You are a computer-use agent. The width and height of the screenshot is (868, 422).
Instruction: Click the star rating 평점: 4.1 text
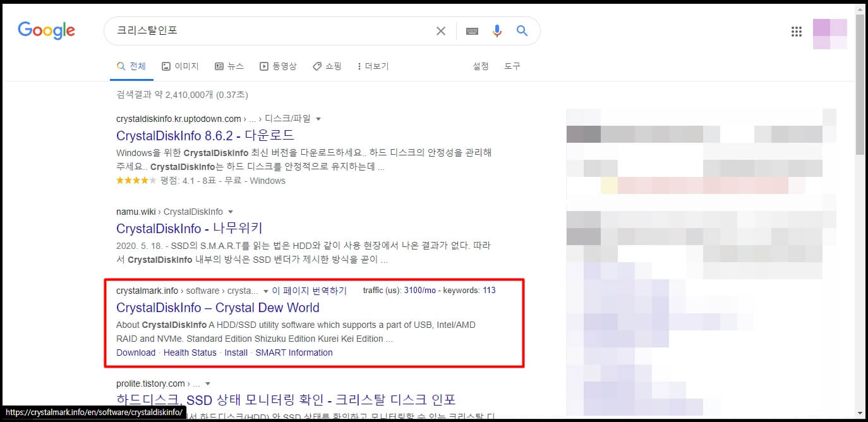pos(178,181)
